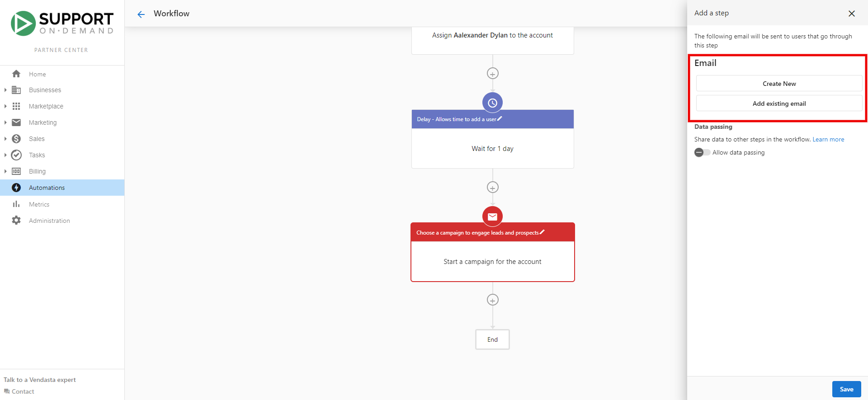Expand the Marketing menu arrow
The width and height of the screenshot is (868, 400).
[5, 122]
